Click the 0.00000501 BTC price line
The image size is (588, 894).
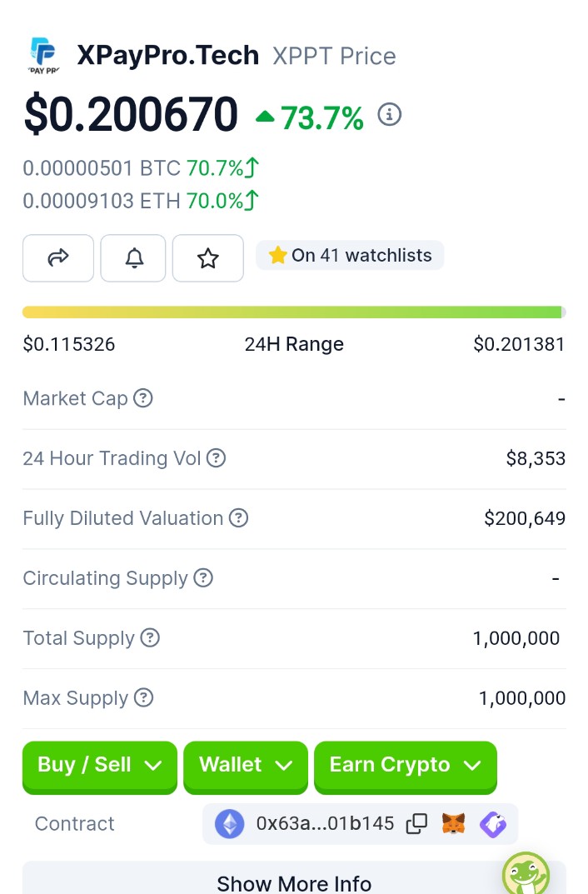click(x=140, y=168)
